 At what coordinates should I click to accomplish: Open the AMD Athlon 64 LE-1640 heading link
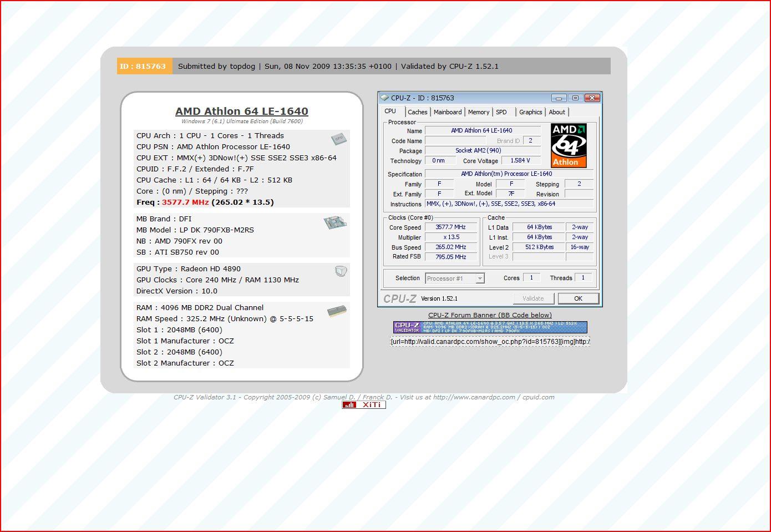coord(242,111)
